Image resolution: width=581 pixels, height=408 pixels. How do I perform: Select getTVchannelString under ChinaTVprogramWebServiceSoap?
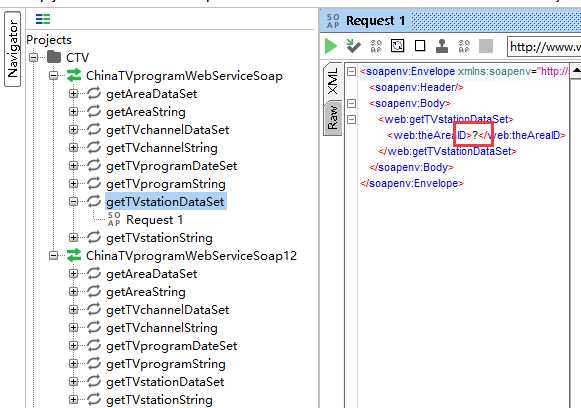coord(162,148)
